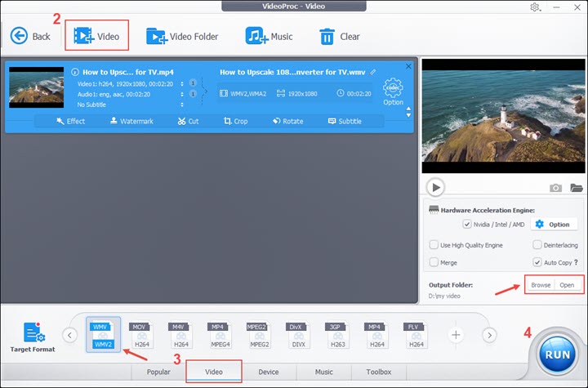Enable the Deinterlacing checkbox
The height and width of the screenshot is (388, 588).
tap(537, 245)
